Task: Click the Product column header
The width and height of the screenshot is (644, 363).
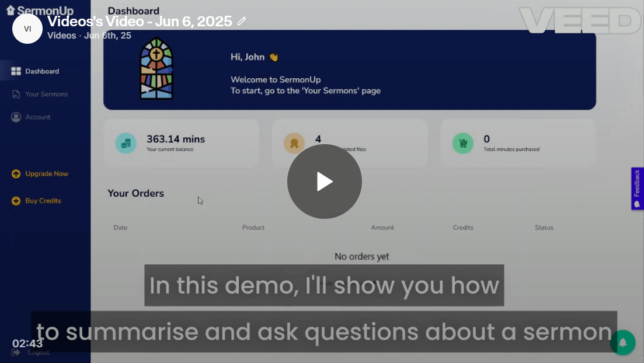Action: 253,228
